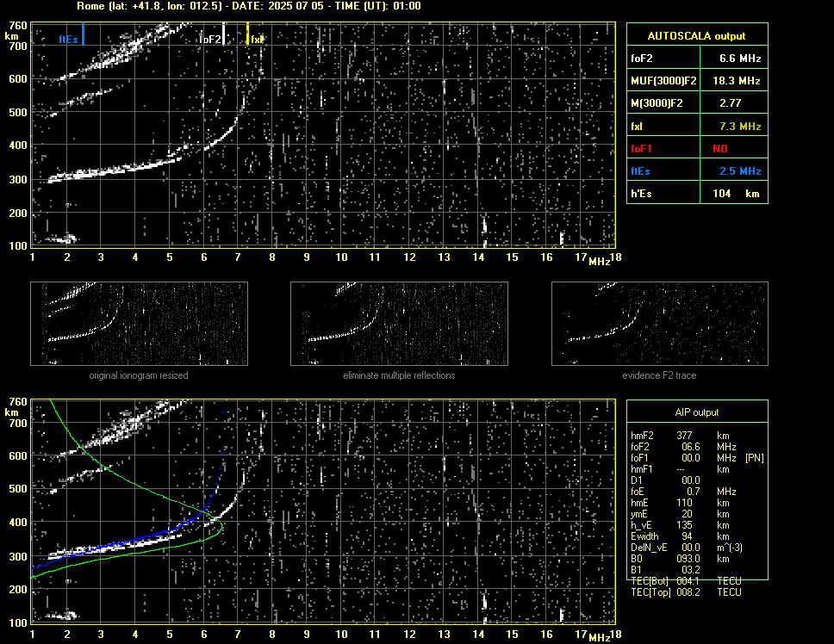The height and width of the screenshot is (644, 834).
Task: Select the ftEs value '2.5 MHz'
Action: click(x=740, y=171)
